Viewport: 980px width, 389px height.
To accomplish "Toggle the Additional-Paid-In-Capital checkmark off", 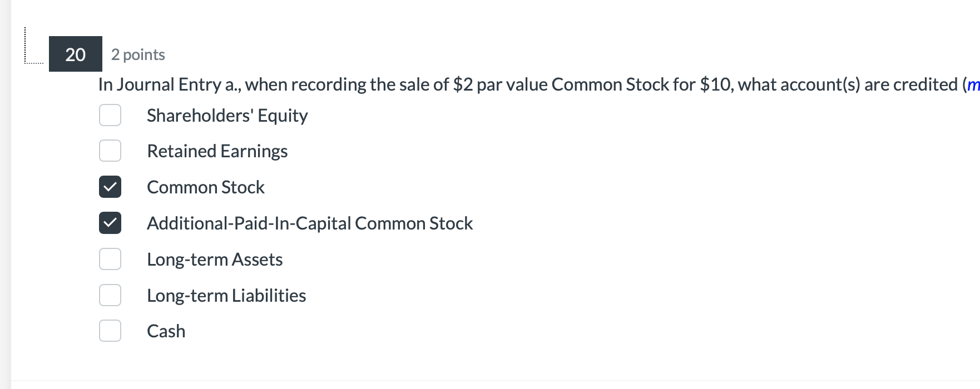I will pyautogui.click(x=110, y=223).
